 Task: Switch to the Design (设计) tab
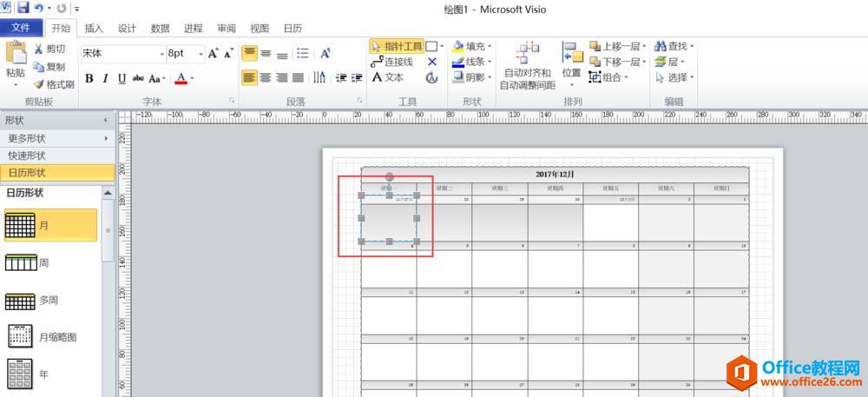pos(127,29)
